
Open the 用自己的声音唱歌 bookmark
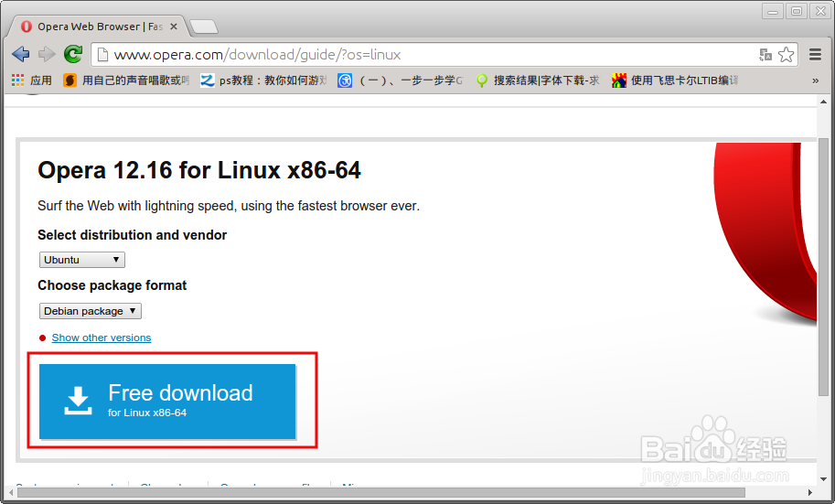(x=127, y=80)
